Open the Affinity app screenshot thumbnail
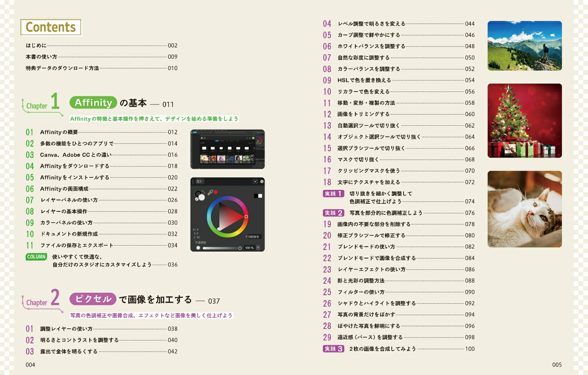 pos(227,149)
